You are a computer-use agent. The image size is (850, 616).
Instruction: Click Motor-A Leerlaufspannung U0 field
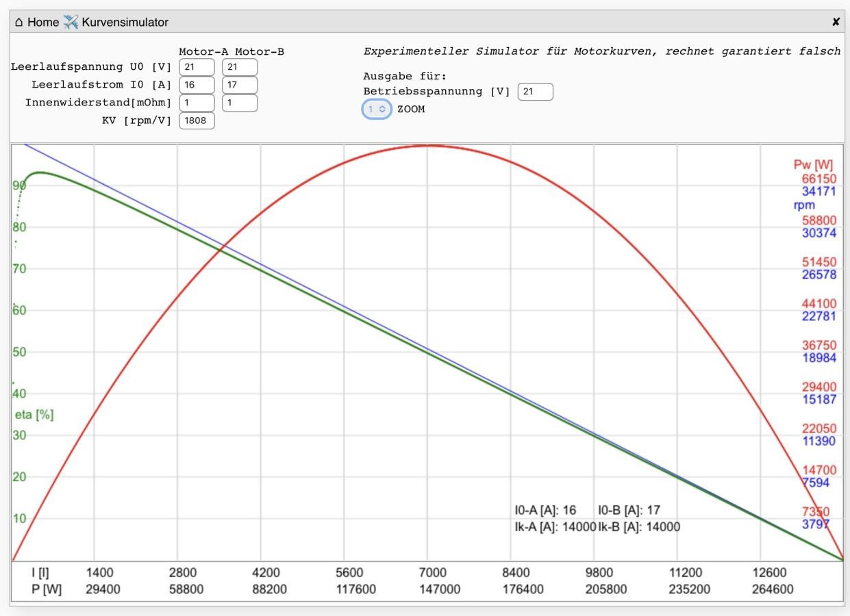point(197,67)
